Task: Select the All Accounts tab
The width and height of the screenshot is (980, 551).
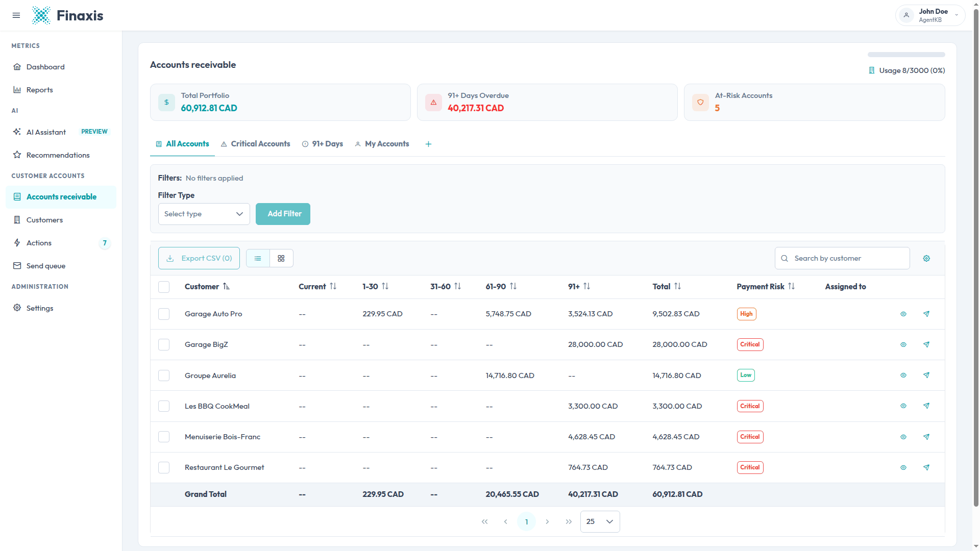Action: [182, 144]
